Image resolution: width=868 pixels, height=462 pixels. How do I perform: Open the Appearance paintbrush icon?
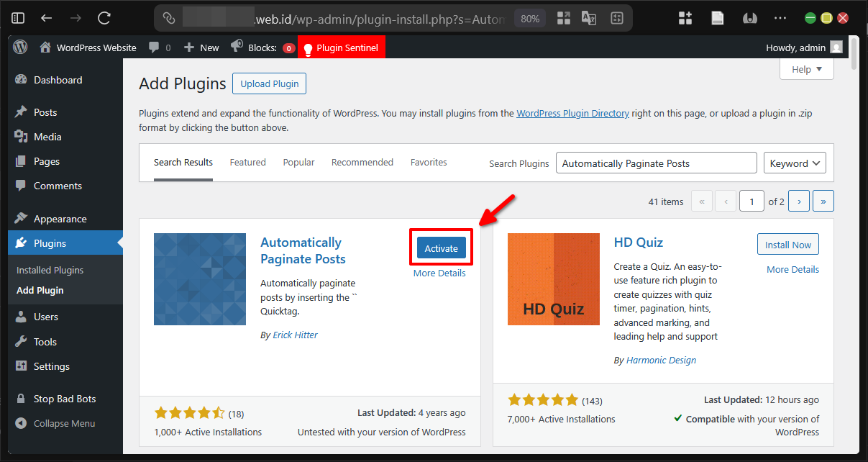point(22,218)
